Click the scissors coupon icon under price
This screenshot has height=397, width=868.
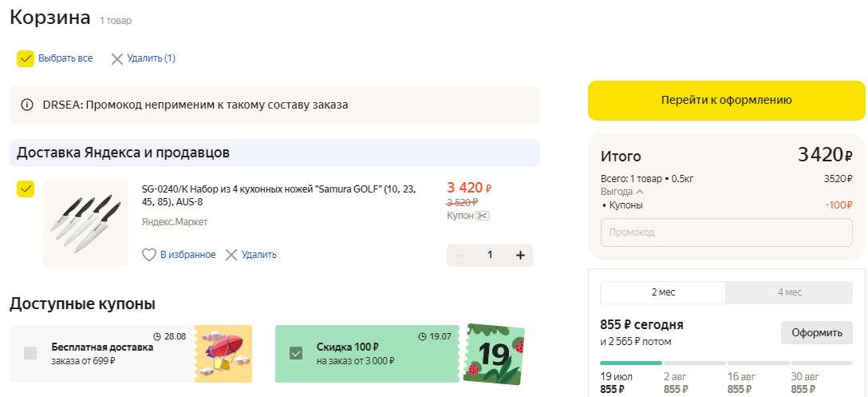coord(482,216)
